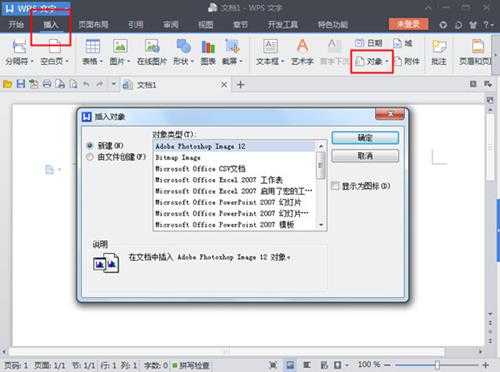Select Bitmap Image object type
The width and height of the screenshot is (500, 372).
click(x=234, y=157)
